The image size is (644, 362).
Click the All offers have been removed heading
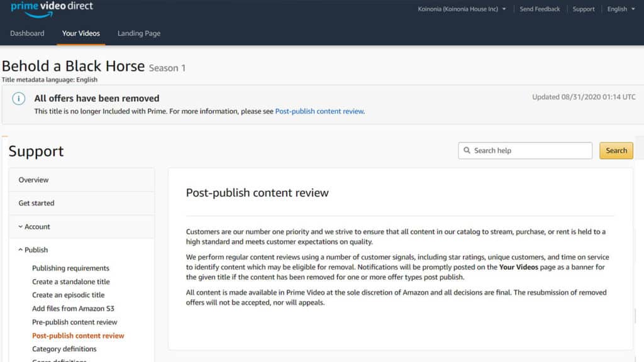[x=96, y=98]
